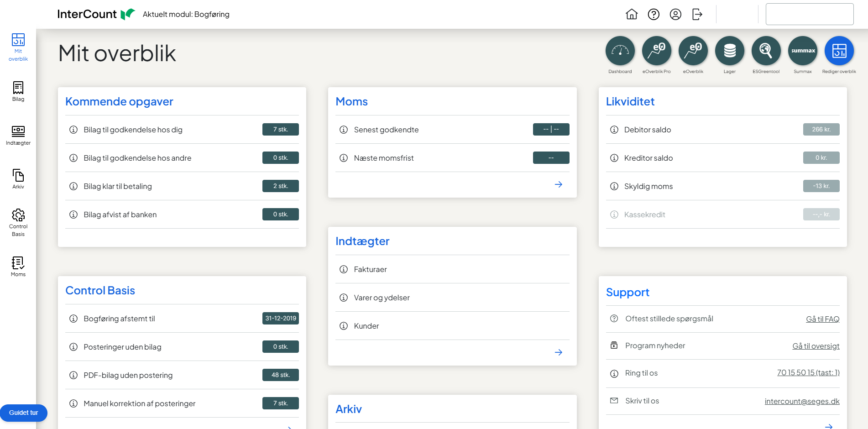Open Bilag in the left sidebar
Viewport: 868px width, 429px height.
tap(18, 91)
